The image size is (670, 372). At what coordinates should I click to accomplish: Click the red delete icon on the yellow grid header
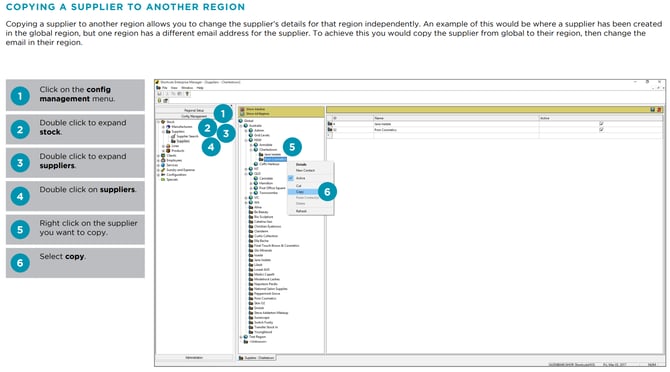tap(659, 110)
